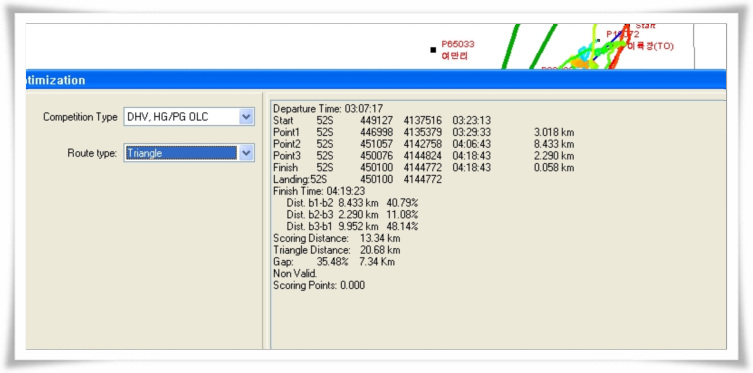Click the Finish Time: 04:19:23 line
This screenshot has height=373, width=753.
tap(319, 192)
